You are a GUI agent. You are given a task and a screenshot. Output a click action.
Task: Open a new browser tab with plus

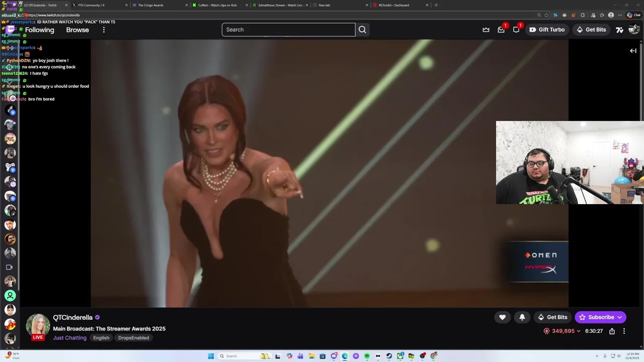coord(436,5)
